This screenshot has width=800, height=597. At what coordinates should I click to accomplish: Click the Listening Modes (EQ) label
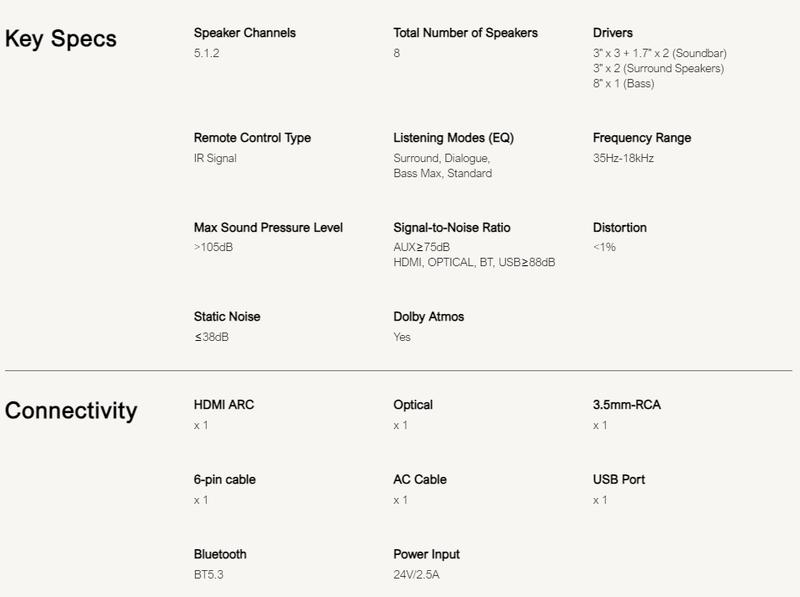click(x=453, y=138)
